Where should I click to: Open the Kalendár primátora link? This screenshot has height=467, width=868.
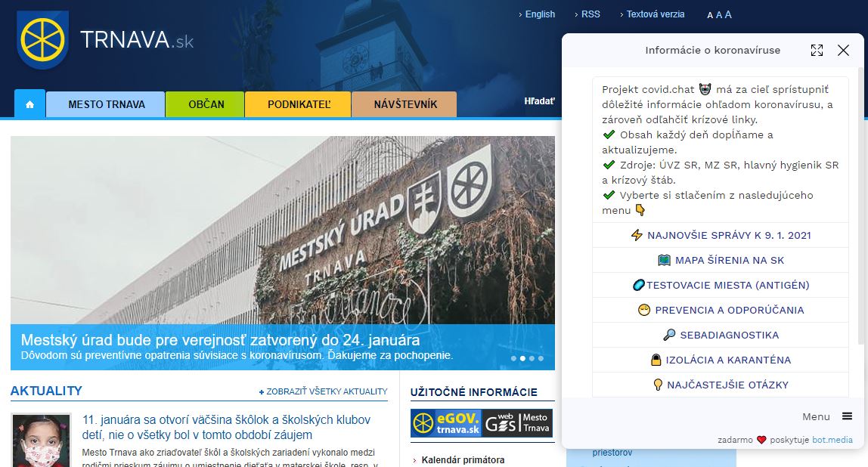(x=462, y=459)
